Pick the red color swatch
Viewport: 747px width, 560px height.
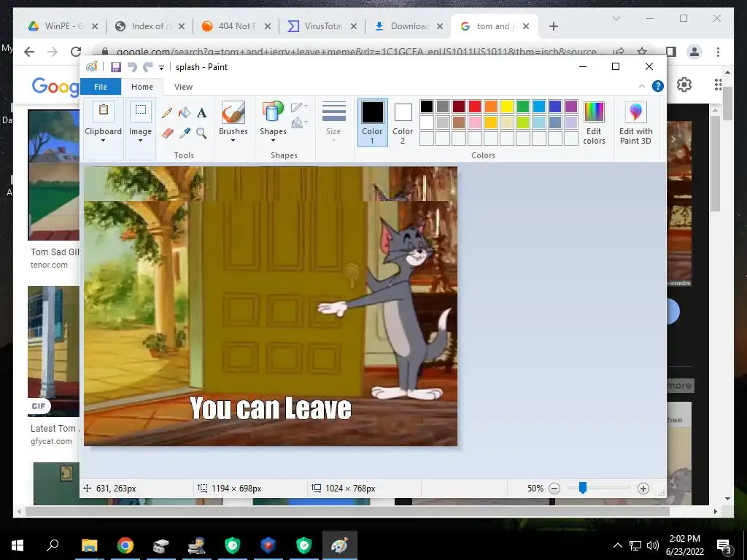click(474, 106)
